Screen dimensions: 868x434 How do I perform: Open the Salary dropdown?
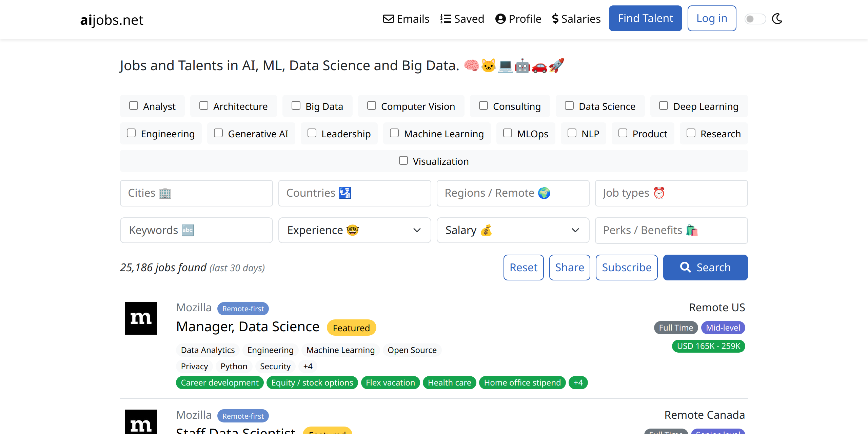513,230
